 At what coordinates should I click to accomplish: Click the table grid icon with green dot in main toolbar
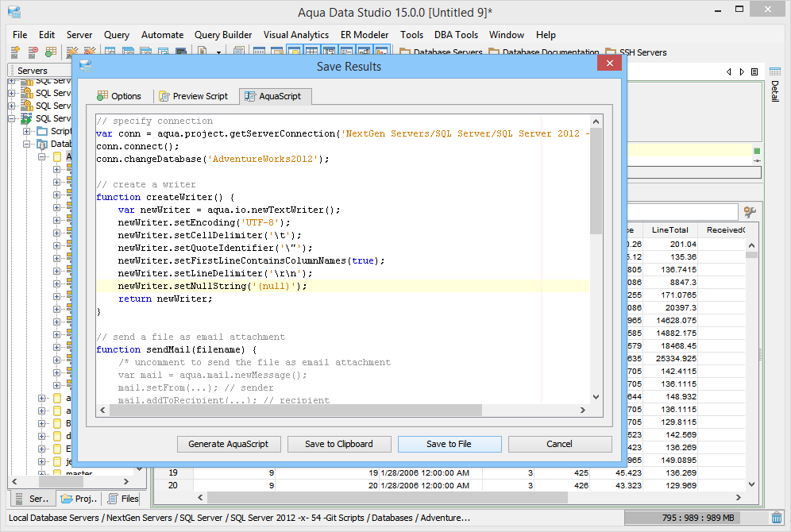tap(51, 52)
